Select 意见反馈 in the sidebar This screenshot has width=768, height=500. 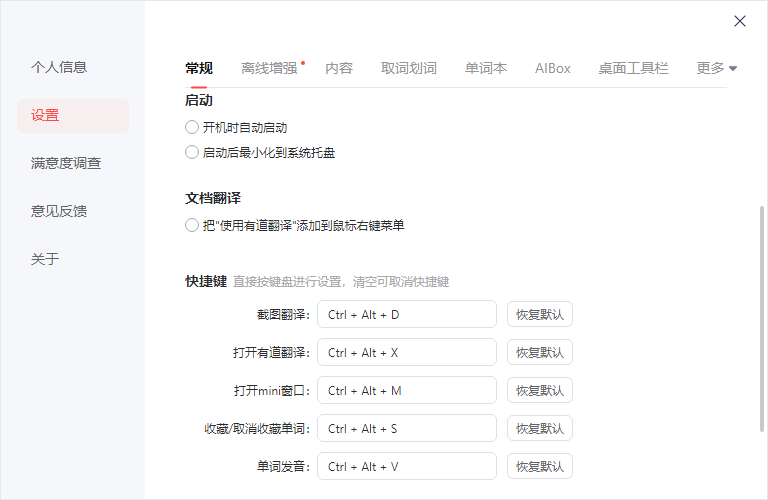tap(59, 211)
